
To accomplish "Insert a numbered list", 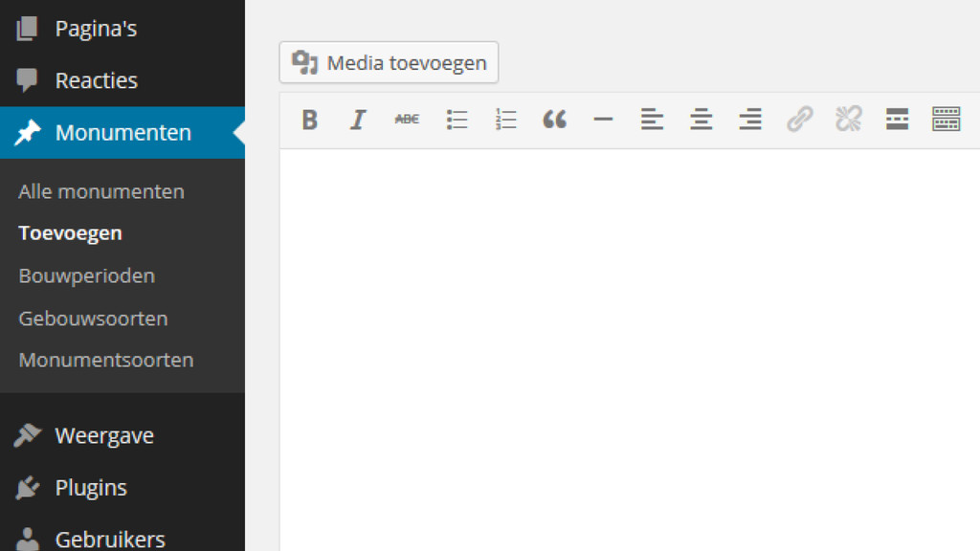I will pos(505,119).
